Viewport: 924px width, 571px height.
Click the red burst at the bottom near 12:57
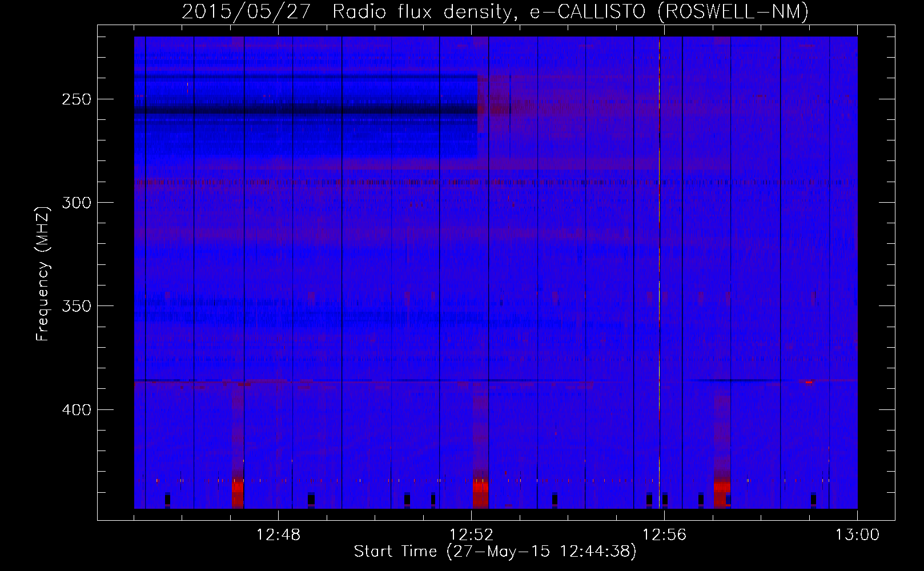722,494
